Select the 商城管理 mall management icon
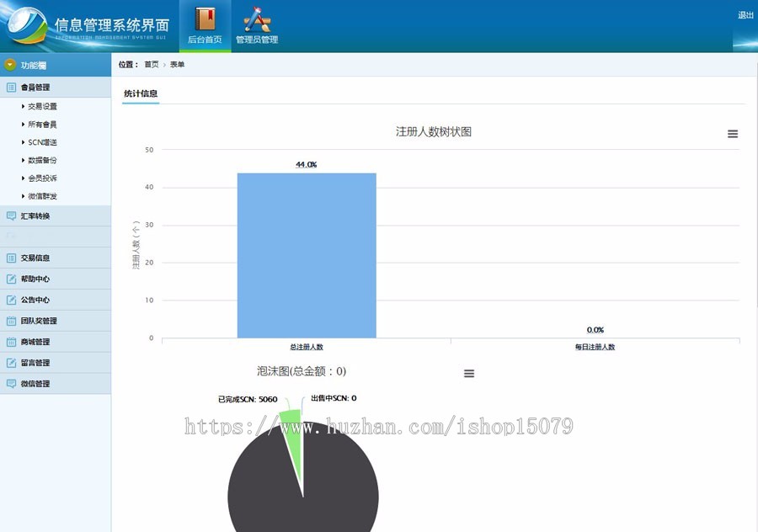The width and height of the screenshot is (758, 532). [13, 342]
